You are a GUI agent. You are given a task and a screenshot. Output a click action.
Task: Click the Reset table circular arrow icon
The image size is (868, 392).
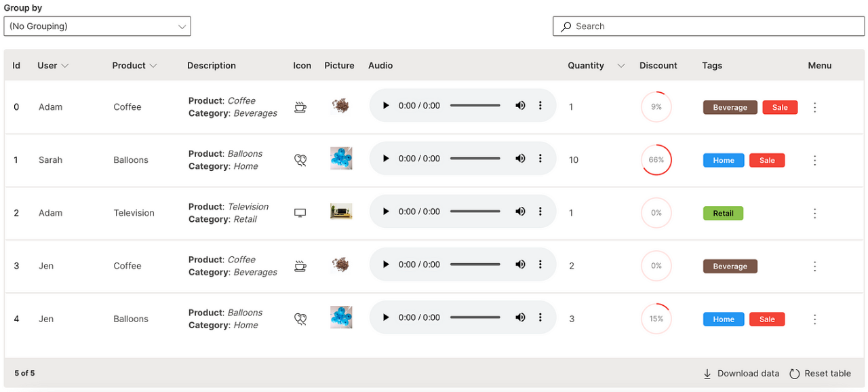(794, 374)
